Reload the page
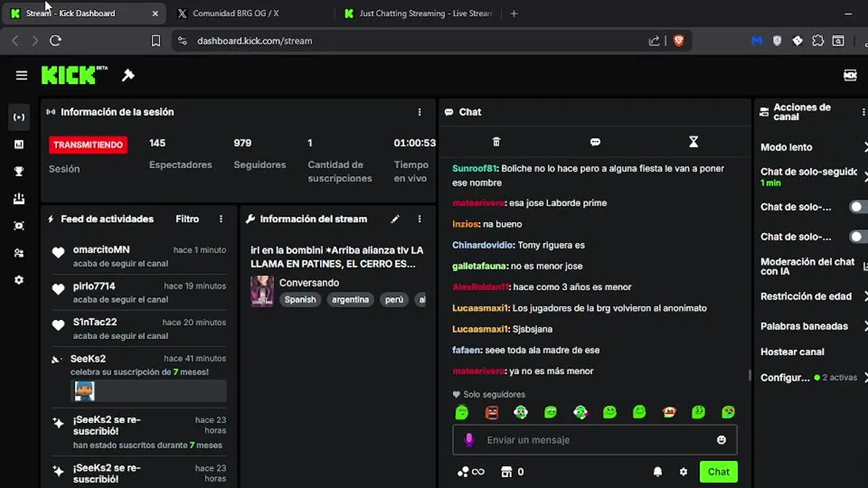 (x=56, y=41)
